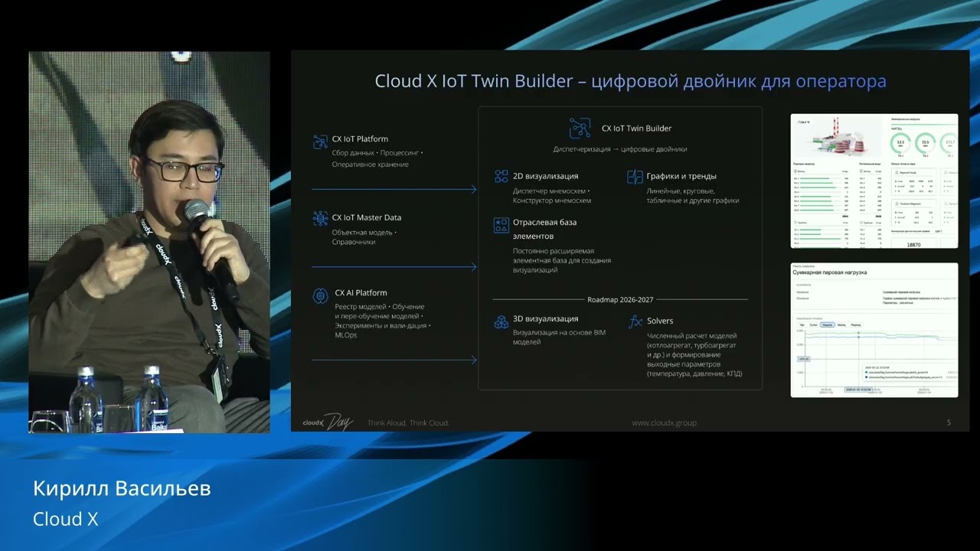Open the www.cloudx.group link
The height and width of the screenshot is (551, 980).
664,422
